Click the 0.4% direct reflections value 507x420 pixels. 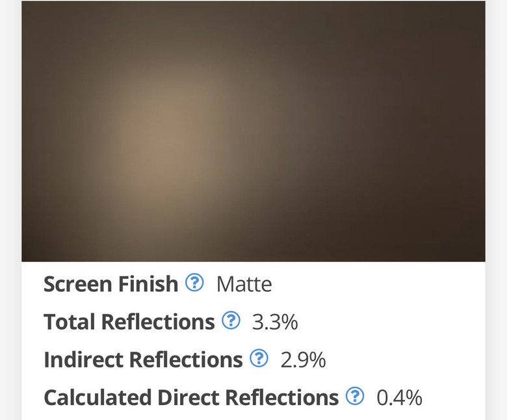click(399, 398)
